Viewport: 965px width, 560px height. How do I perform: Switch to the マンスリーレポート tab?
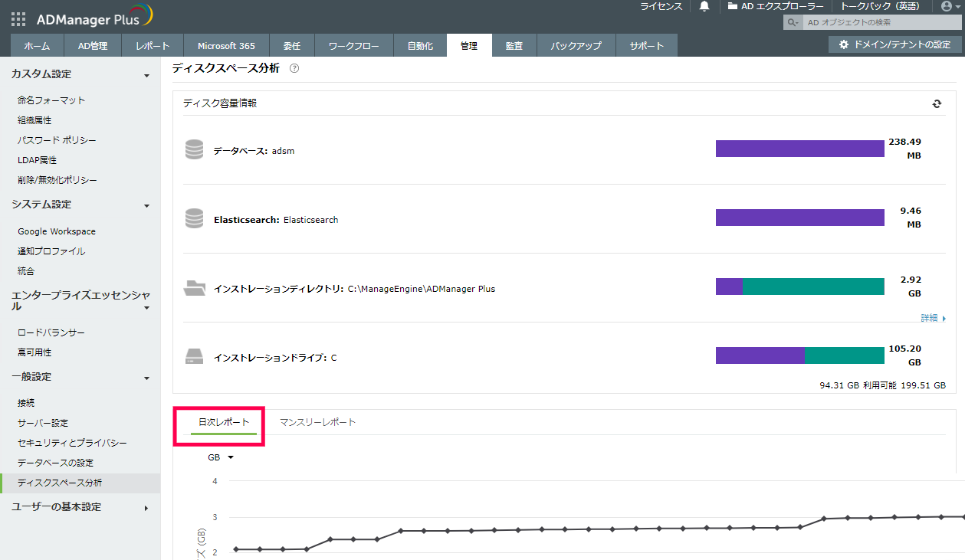click(x=317, y=422)
